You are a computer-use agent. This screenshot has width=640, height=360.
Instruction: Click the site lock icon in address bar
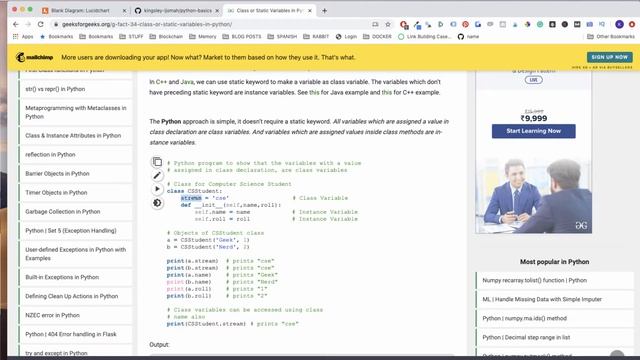pos(56,24)
